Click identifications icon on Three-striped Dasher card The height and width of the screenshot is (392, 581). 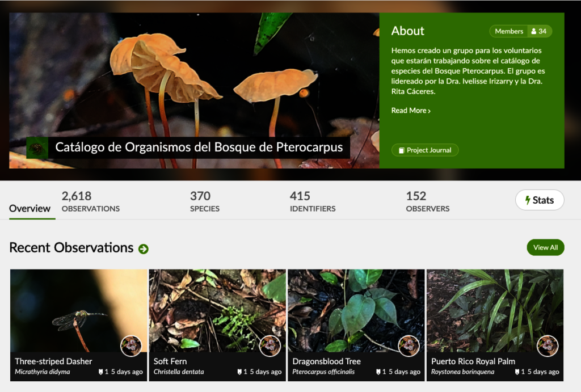coord(100,372)
